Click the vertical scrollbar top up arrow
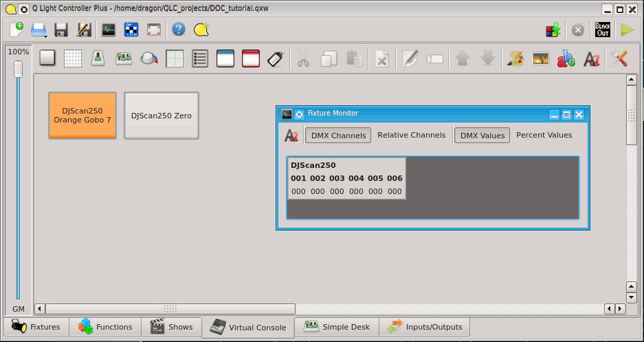This screenshot has width=644, height=342. pyautogui.click(x=631, y=80)
